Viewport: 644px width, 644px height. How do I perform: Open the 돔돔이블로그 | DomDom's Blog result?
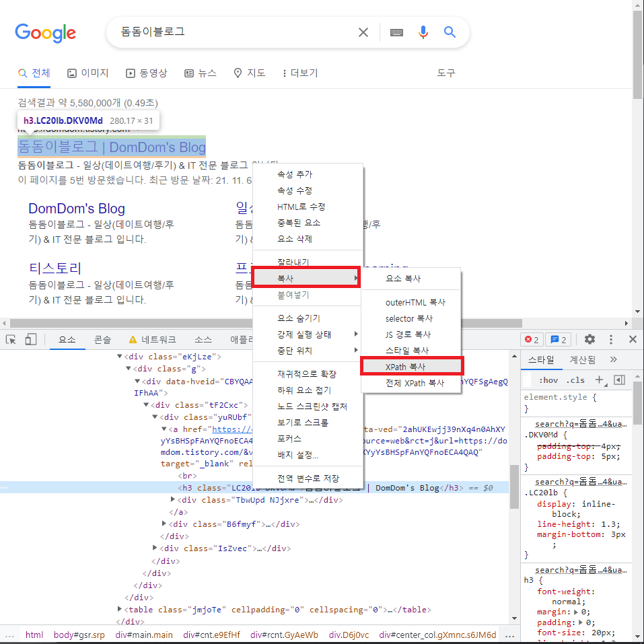[x=112, y=147]
